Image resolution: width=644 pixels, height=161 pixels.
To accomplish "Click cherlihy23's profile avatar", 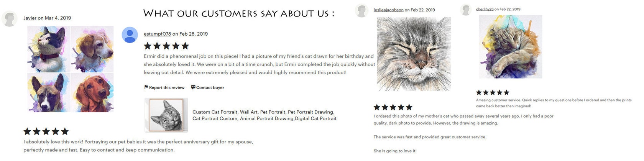I will pyautogui.click(x=466, y=10).
